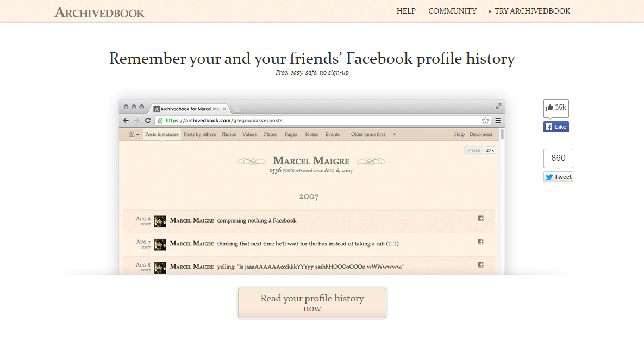Click '1536 posts retrieved since Aug 6, 2007'

point(311,170)
